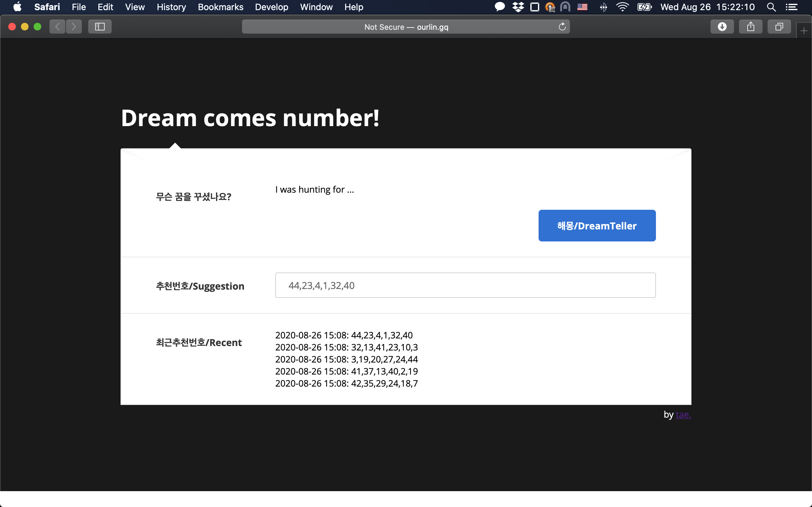This screenshot has width=812, height=507.
Task: Open the Develop menu
Action: click(x=272, y=7)
